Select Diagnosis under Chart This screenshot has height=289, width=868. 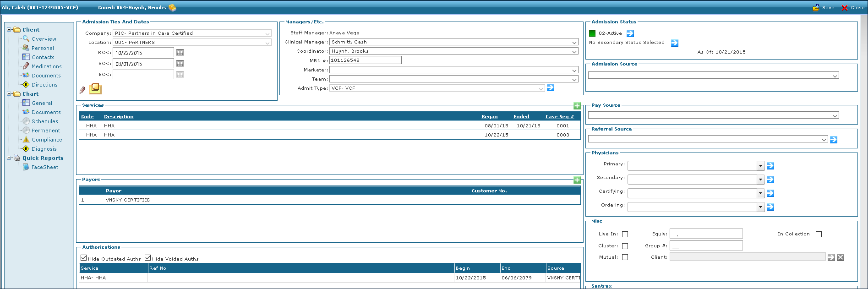pos(44,149)
